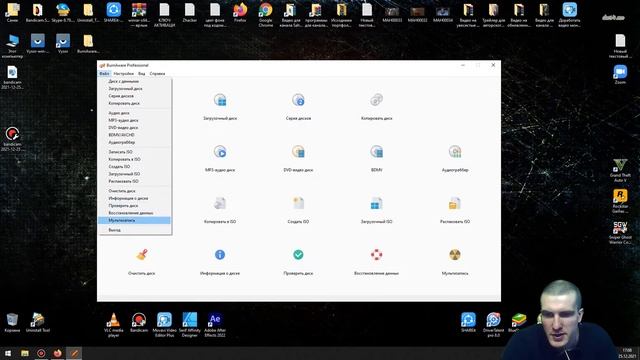
Task: Close the BurnAware Professional window
Action: (x=493, y=65)
